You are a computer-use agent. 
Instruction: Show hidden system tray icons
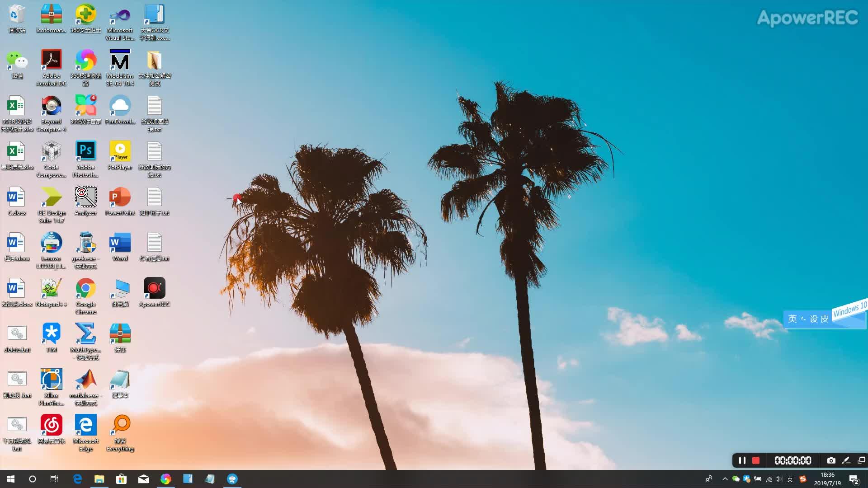click(725, 479)
